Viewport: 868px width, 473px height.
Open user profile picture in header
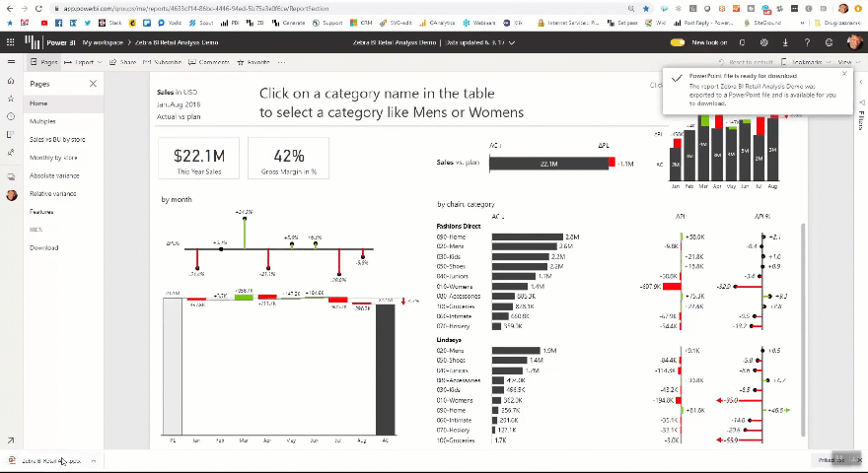click(x=855, y=42)
